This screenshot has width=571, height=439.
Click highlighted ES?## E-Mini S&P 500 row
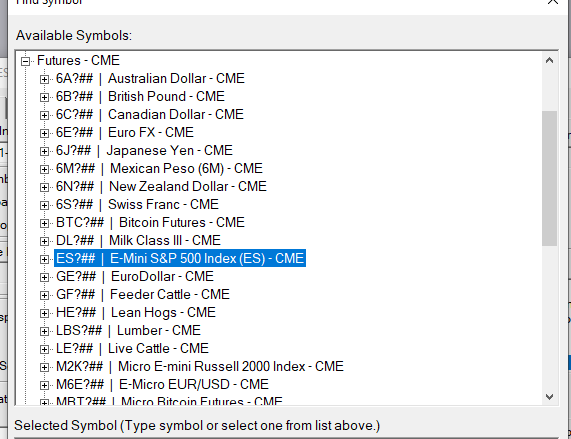pos(180,258)
